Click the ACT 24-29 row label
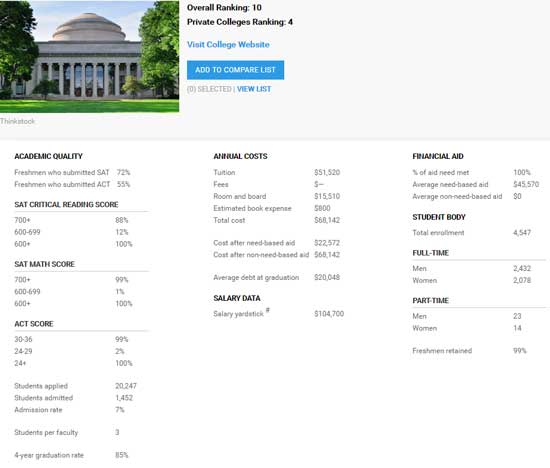The height and width of the screenshot is (468, 550). coord(23,351)
